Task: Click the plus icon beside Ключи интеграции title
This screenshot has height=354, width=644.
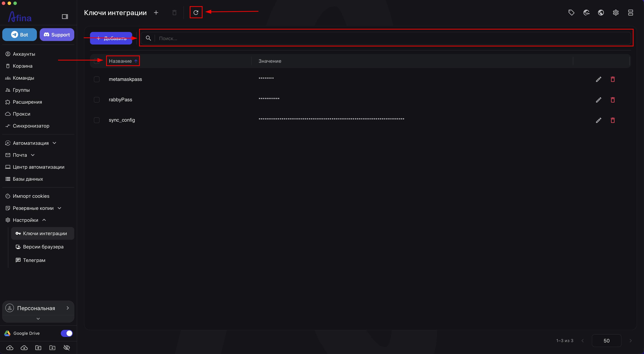Action: (156, 13)
